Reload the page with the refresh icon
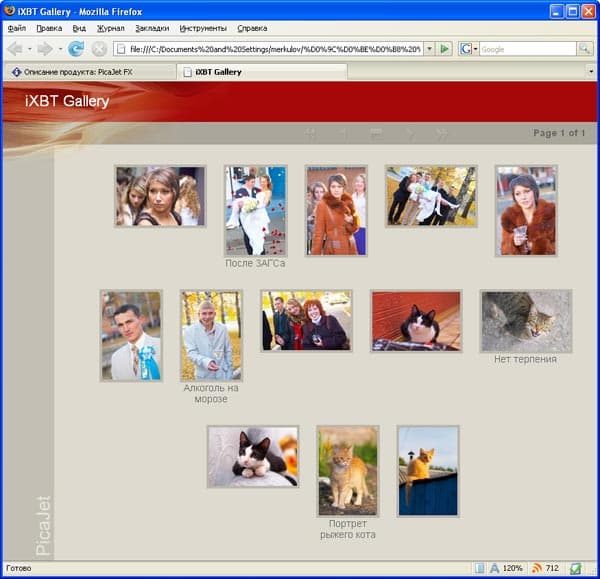 (76, 49)
